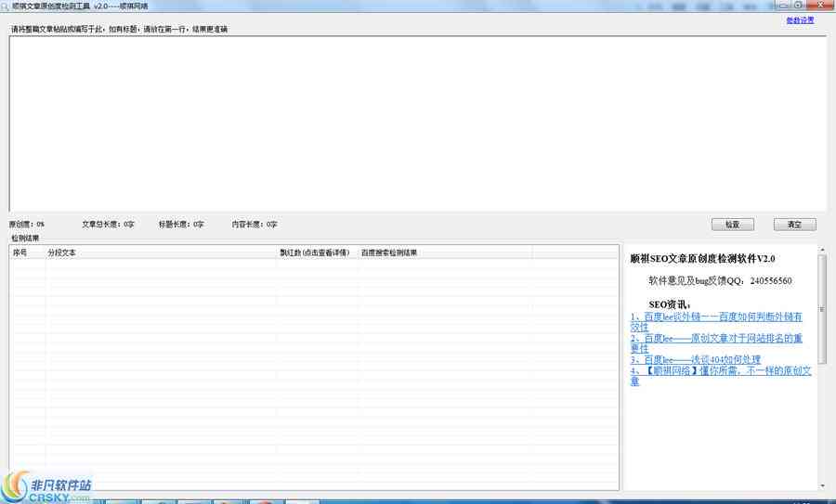This screenshot has height=504, width=836.
Task: Click the application icon in title bar
Action: click(6, 6)
